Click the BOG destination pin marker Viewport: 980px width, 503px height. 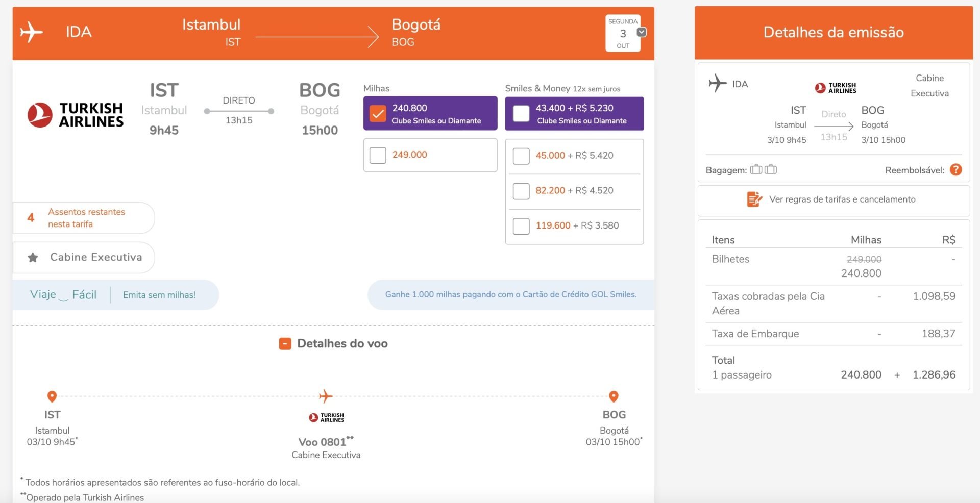[614, 396]
